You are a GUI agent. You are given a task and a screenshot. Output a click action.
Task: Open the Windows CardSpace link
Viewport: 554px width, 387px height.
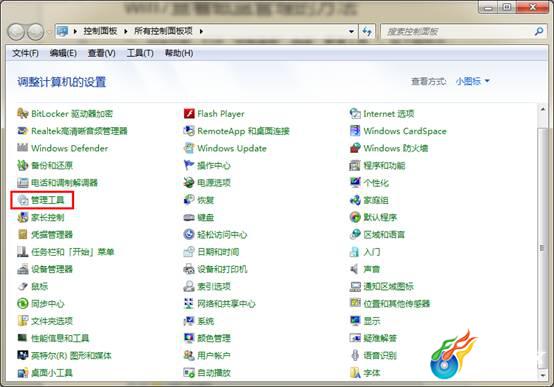click(x=405, y=131)
